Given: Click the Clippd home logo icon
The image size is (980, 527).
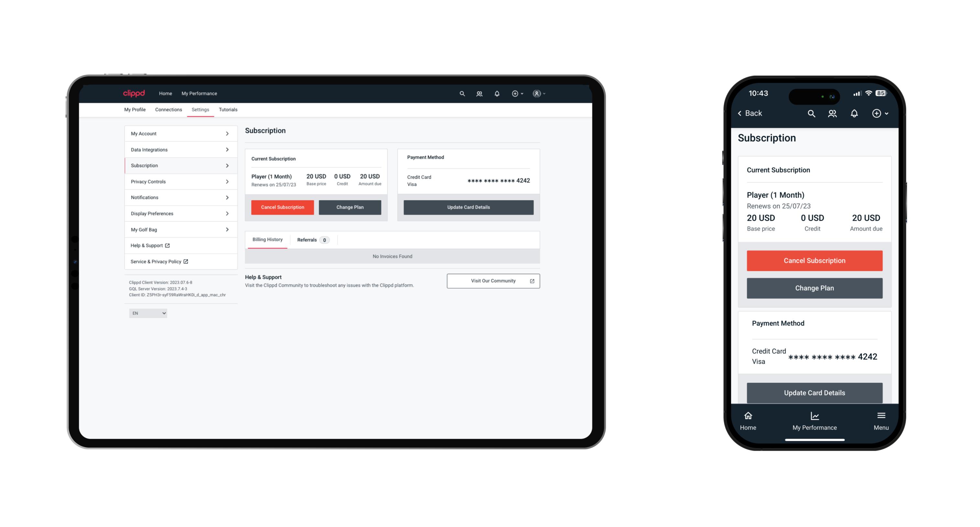Looking at the screenshot, I should click(135, 93).
